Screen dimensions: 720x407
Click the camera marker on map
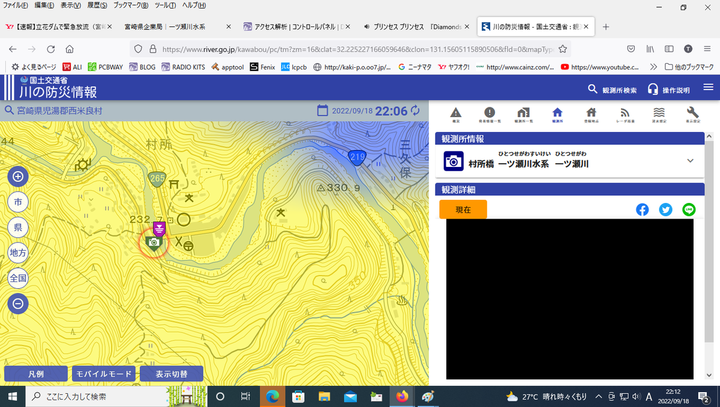click(153, 242)
